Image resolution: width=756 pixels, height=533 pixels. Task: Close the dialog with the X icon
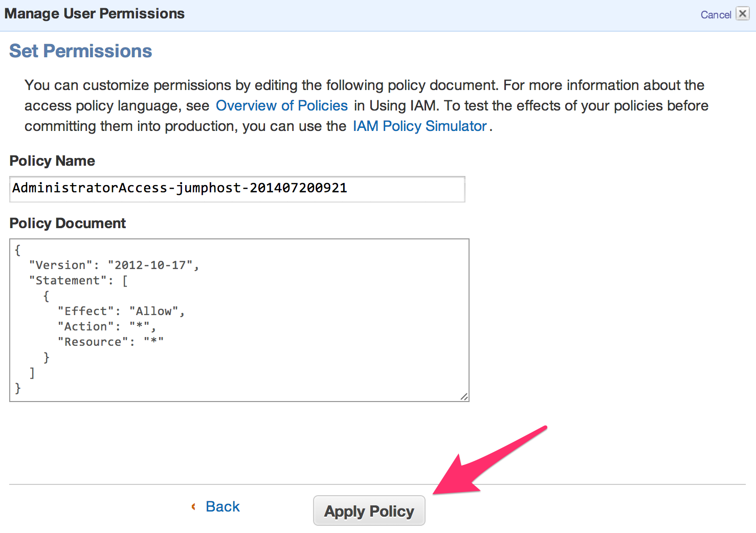point(743,14)
